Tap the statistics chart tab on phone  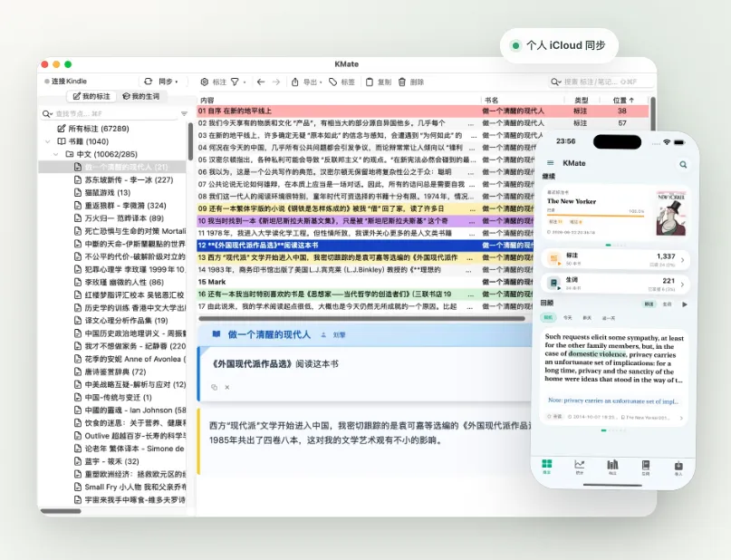click(x=580, y=467)
